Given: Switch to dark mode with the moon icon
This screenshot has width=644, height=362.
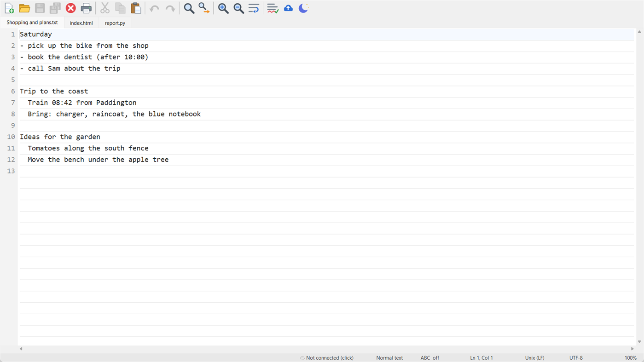Looking at the screenshot, I should pos(303,8).
